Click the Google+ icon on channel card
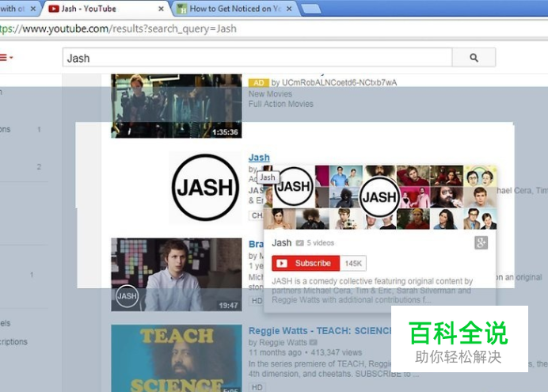 [x=481, y=243]
